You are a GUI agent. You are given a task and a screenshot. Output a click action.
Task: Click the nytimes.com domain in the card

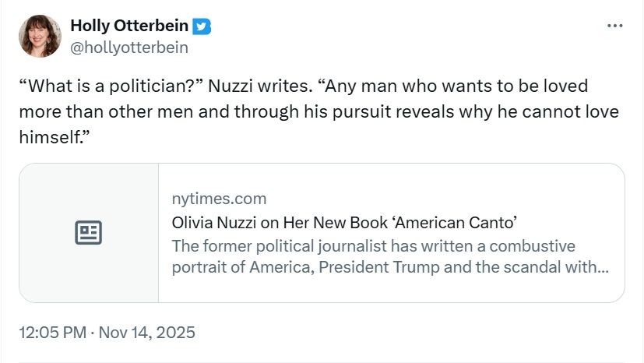point(219,199)
